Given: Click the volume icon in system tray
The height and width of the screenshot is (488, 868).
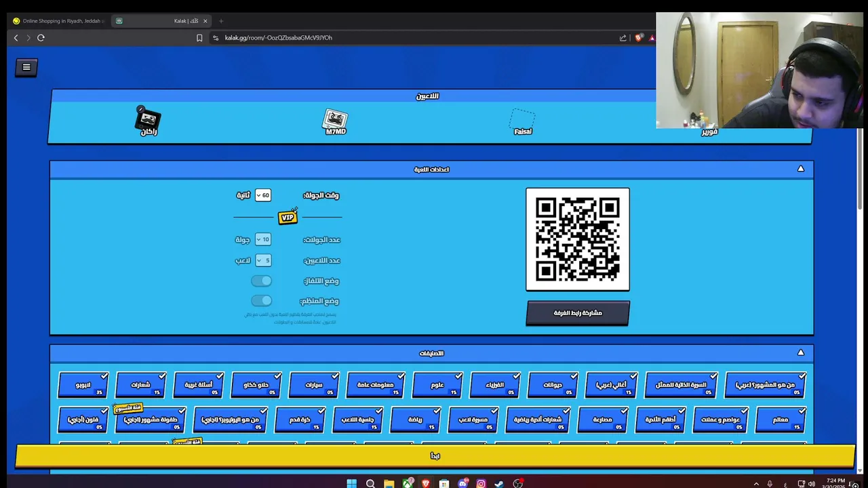Looking at the screenshot, I should [x=812, y=484].
